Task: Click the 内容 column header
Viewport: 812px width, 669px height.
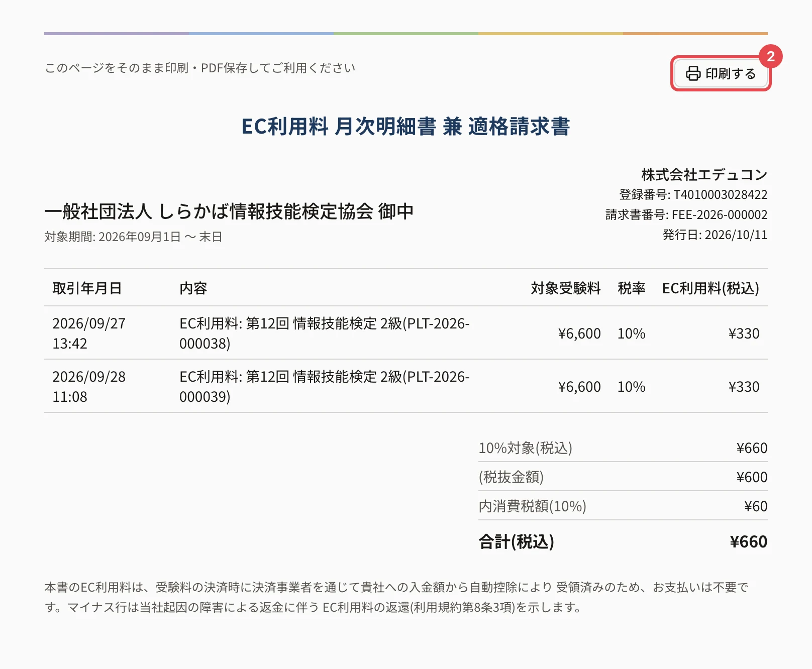Action: click(x=193, y=288)
